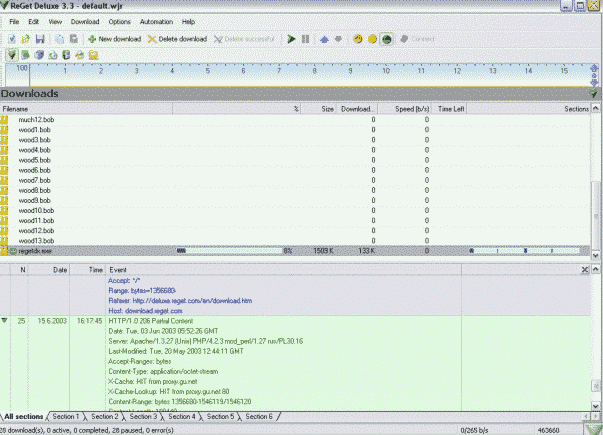Image resolution: width=603 pixels, height=435 pixels.
Task: Click the yellow clock scheduler icon
Action: tap(358, 39)
